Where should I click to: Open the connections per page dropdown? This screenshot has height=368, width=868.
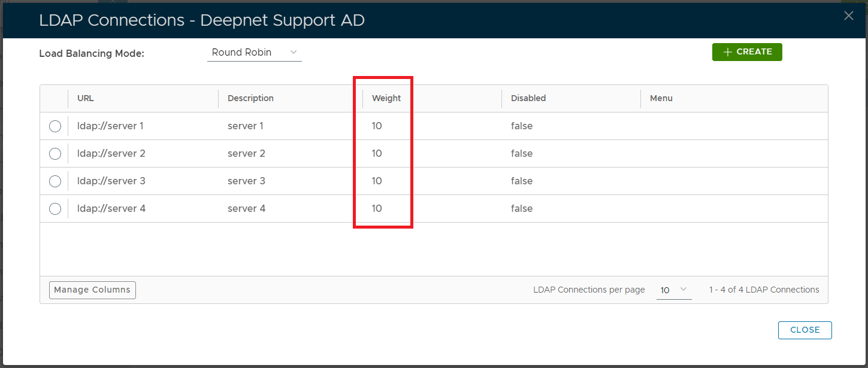click(x=674, y=290)
